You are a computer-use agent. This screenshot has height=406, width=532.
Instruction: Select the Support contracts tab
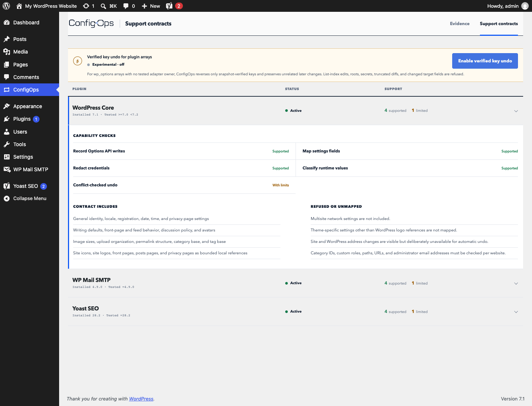[499, 24]
